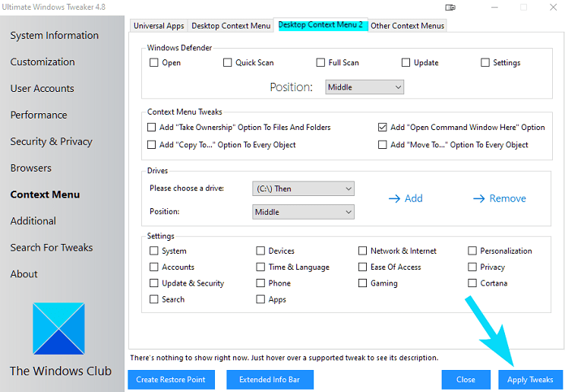The width and height of the screenshot is (565, 392).
Task: Check the Apps checkbox
Action: (x=260, y=299)
